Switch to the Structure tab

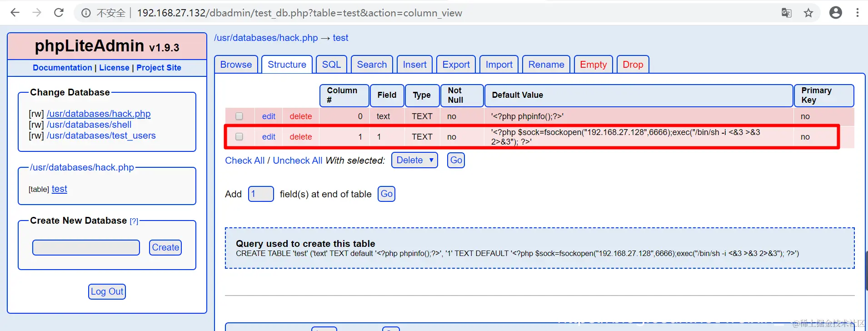coord(287,65)
